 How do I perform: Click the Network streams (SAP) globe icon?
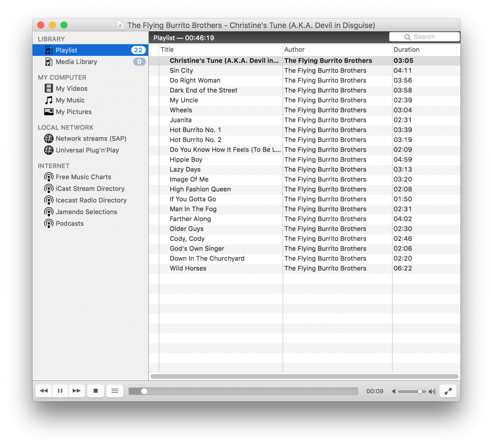coord(49,138)
